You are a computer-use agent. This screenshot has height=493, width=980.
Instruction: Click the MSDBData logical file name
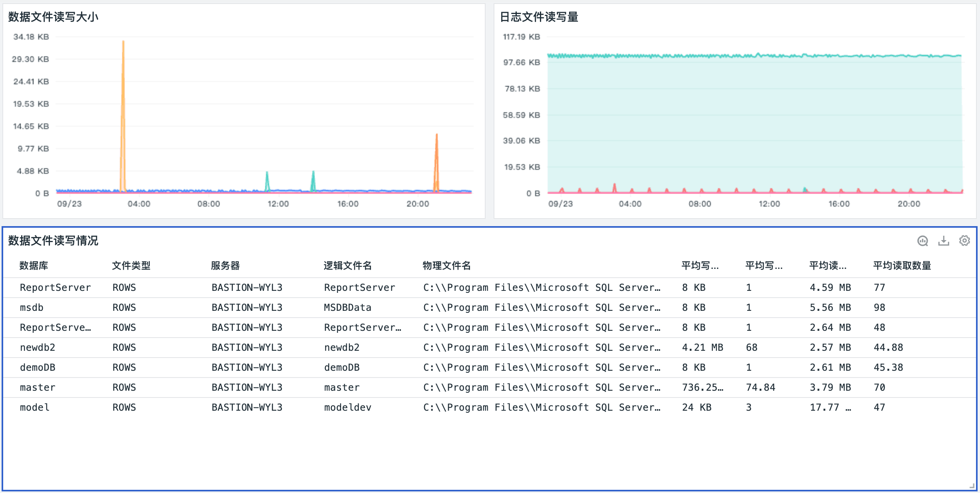pyautogui.click(x=348, y=308)
